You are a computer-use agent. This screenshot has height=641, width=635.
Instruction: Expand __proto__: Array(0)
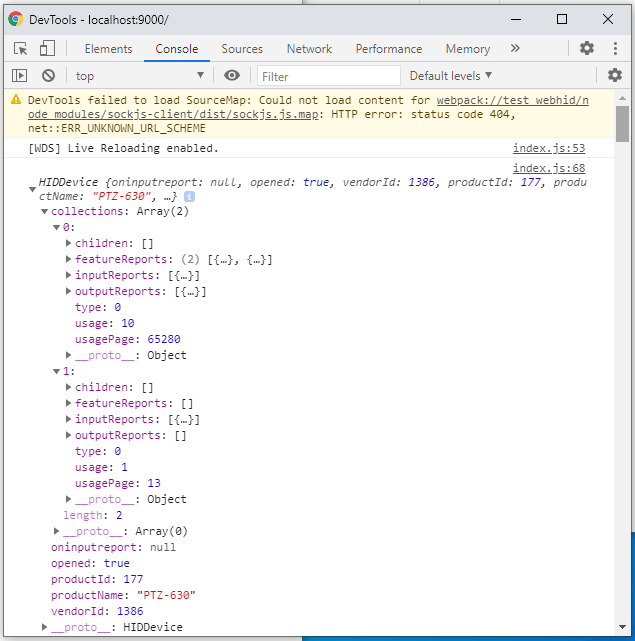(56, 531)
